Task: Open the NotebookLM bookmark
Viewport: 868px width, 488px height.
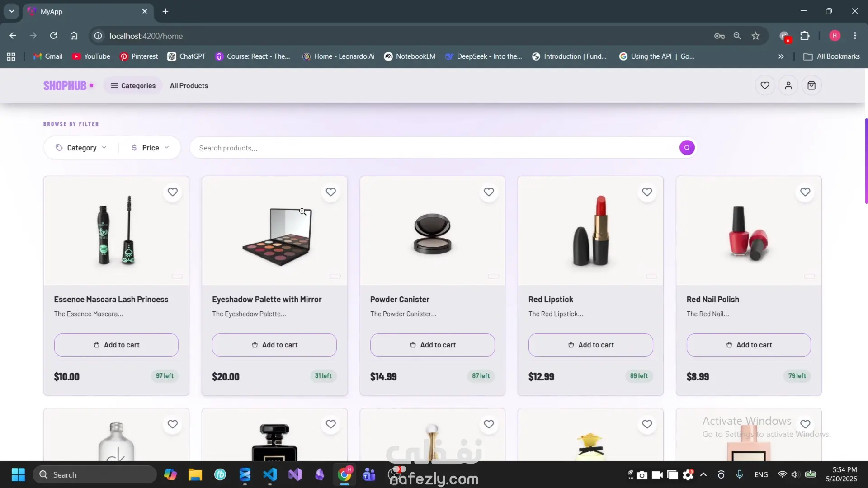Action: (410, 56)
